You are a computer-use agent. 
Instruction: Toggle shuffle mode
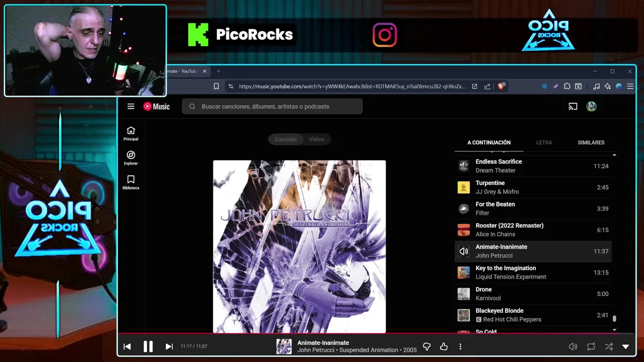(x=609, y=346)
